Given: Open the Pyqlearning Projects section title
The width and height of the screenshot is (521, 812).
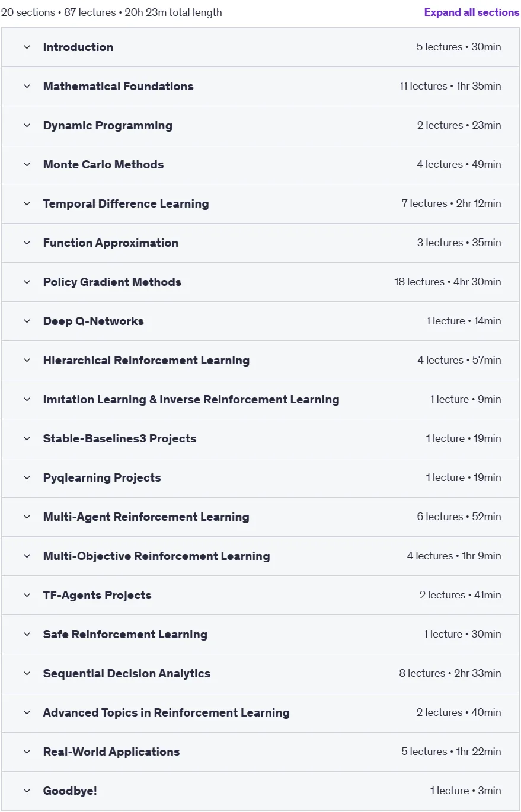Looking at the screenshot, I should (102, 477).
